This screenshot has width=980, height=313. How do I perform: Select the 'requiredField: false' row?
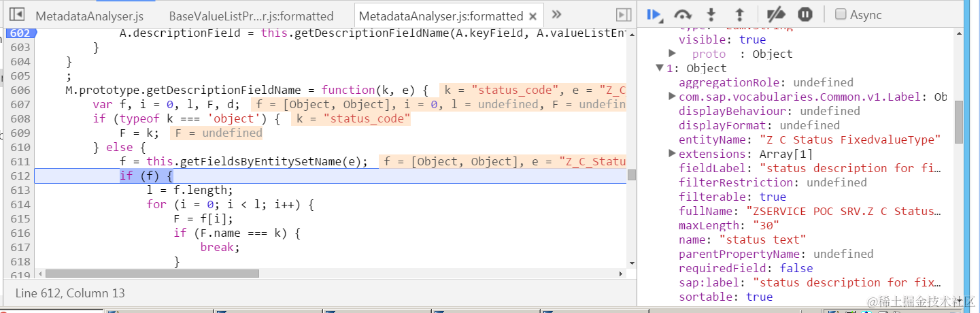[x=745, y=268]
